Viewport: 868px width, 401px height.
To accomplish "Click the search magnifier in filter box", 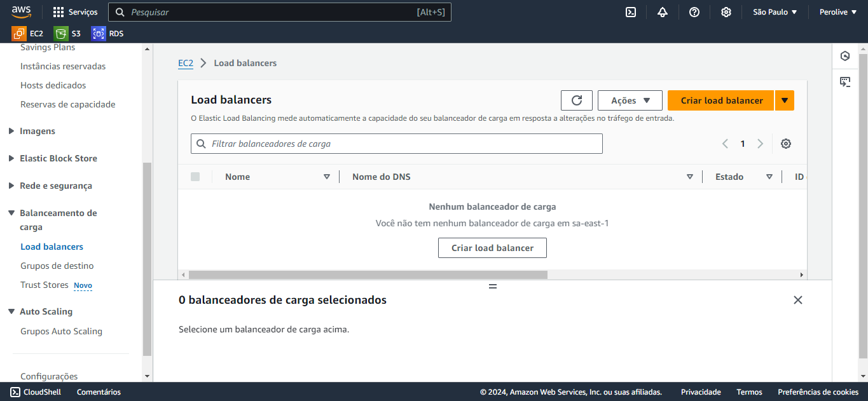I will point(202,144).
